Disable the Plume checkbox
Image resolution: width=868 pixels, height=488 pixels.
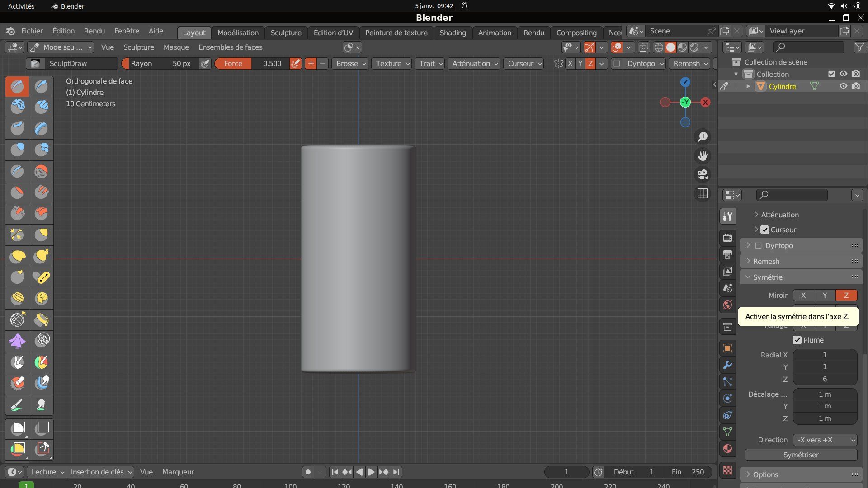click(x=797, y=340)
